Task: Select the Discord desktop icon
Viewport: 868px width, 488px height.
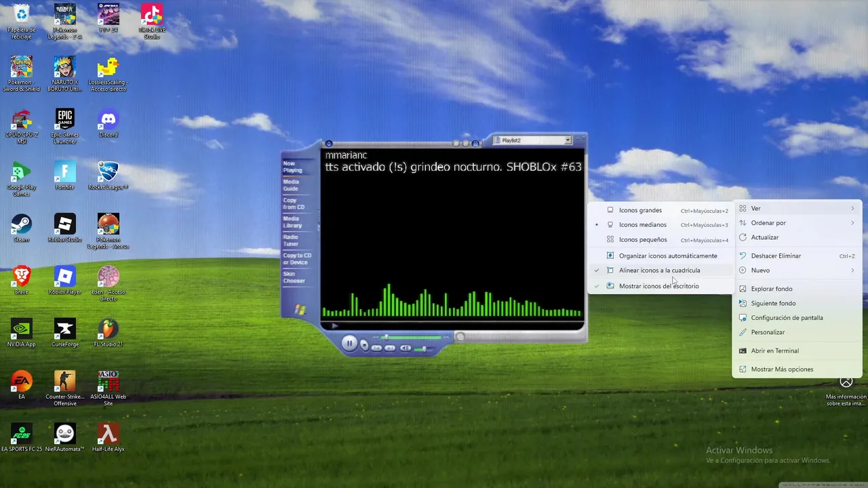Action: point(108,123)
